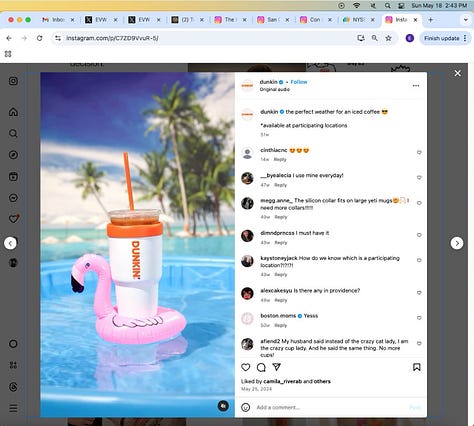Reply to boston.moms' comment

click(x=280, y=325)
